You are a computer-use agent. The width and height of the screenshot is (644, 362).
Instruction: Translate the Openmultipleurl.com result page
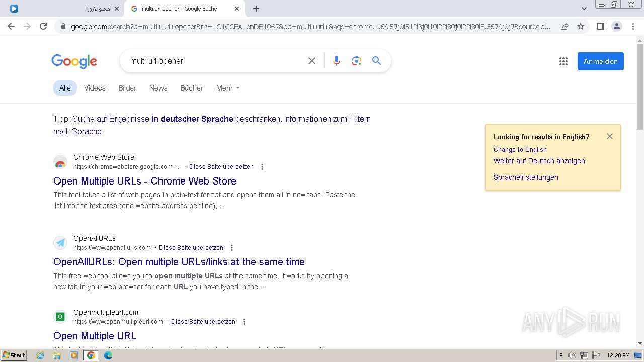(x=203, y=322)
